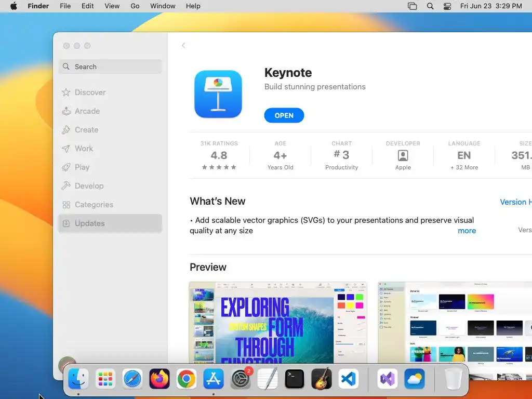This screenshot has width=532, height=399.
Task: Open Launchpad from the Dock
Action: click(105, 379)
